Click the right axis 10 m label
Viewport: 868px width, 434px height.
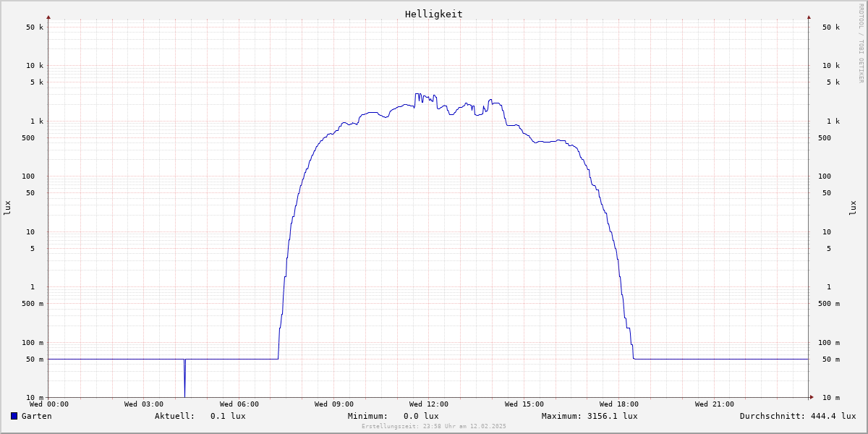(x=831, y=398)
